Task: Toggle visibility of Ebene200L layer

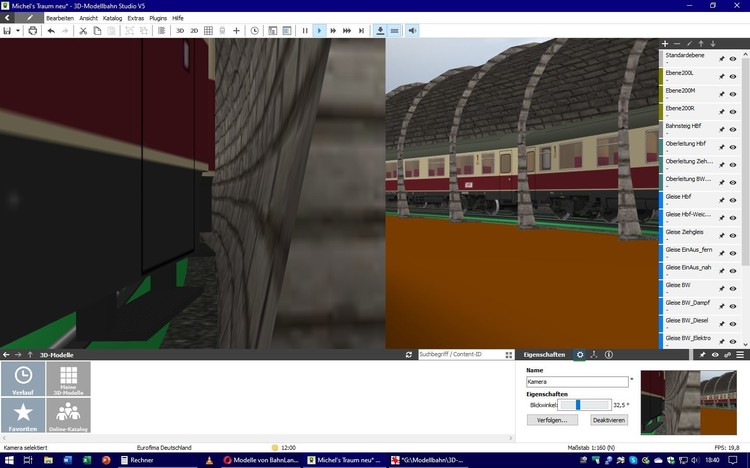Action: point(733,77)
